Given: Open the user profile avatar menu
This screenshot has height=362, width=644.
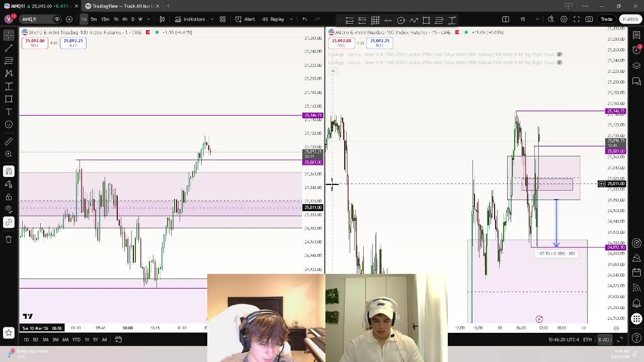Looking at the screenshot, I should pos(9,19).
